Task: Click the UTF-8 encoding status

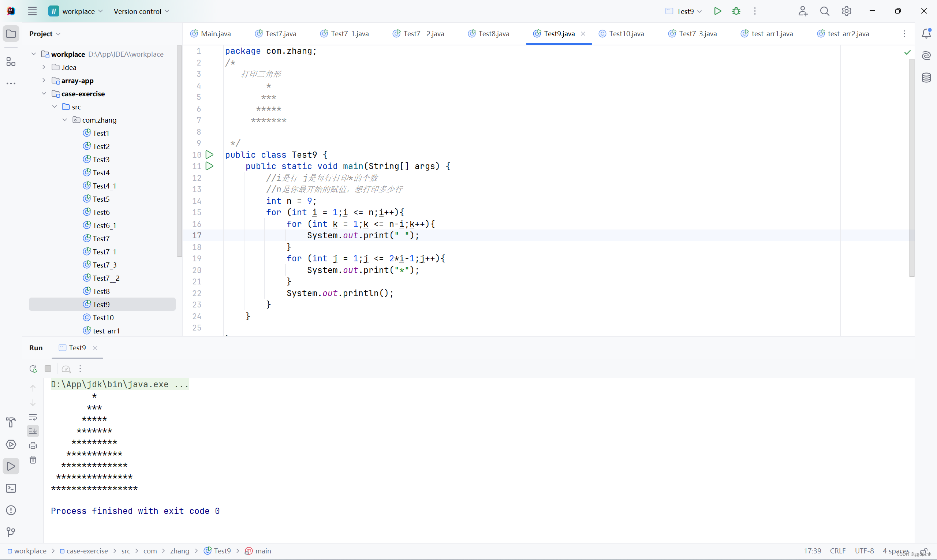Action: coord(864,551)
